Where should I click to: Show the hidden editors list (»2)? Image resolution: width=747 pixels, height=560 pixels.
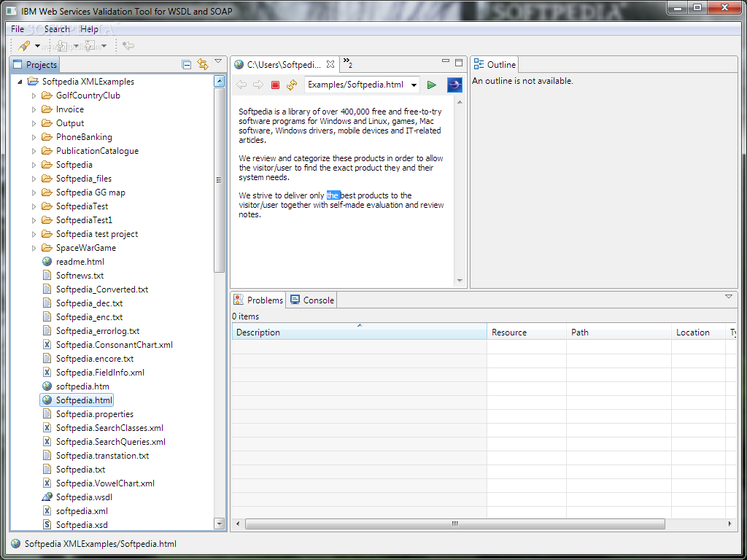348,63
